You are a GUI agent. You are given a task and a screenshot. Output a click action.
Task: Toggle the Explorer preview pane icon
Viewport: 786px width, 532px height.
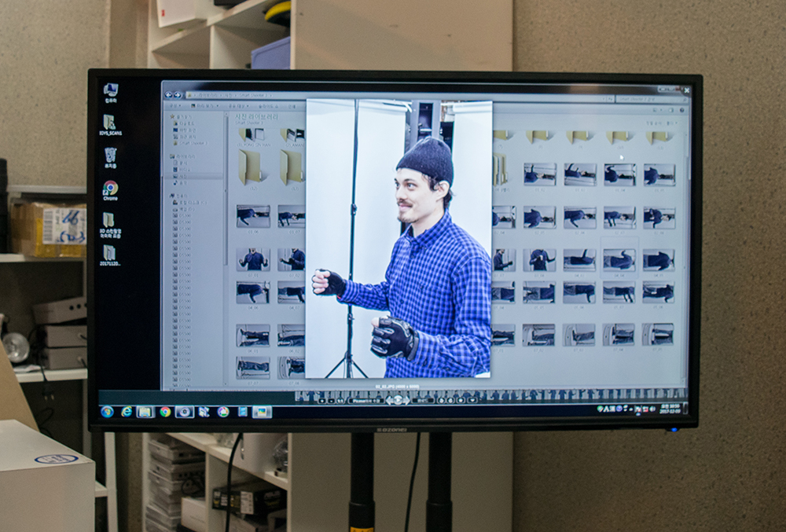pos(670,111)
